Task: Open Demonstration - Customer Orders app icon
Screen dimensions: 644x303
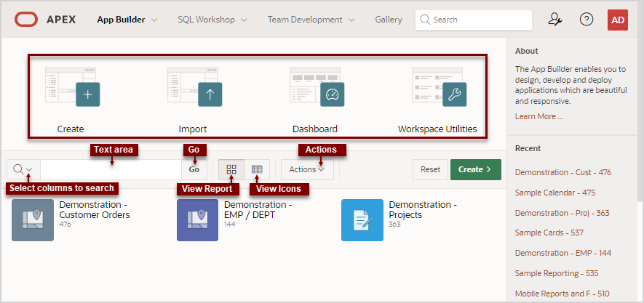Action: coord(33,219)
